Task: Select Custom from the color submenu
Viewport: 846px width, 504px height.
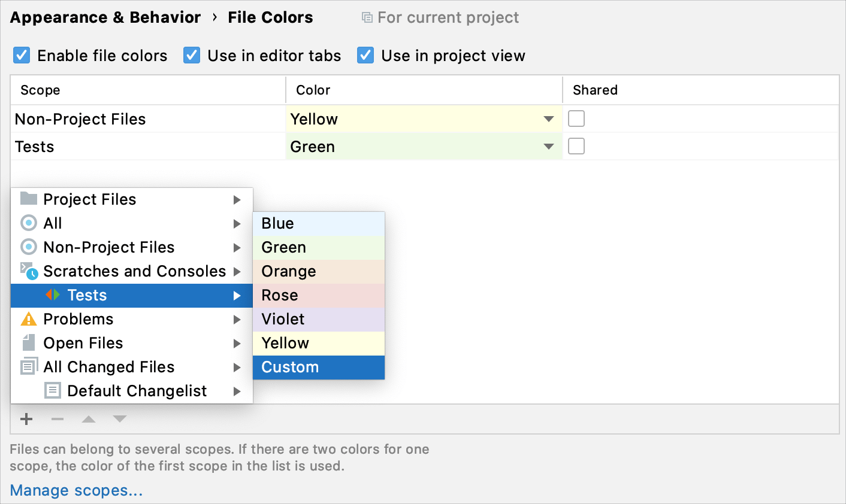Action: pyautogui.click(x=319, y=366)
